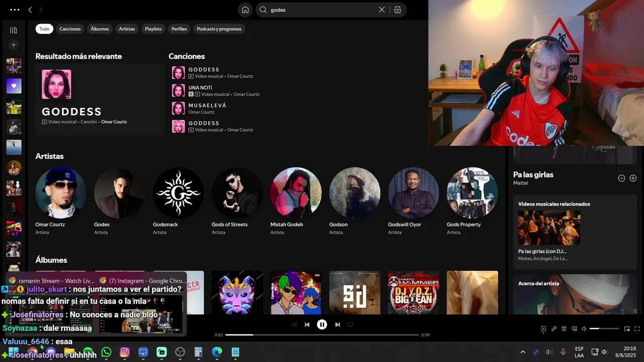
Task: Open the Omar Courtz artist card
Action: pos(61,201)
